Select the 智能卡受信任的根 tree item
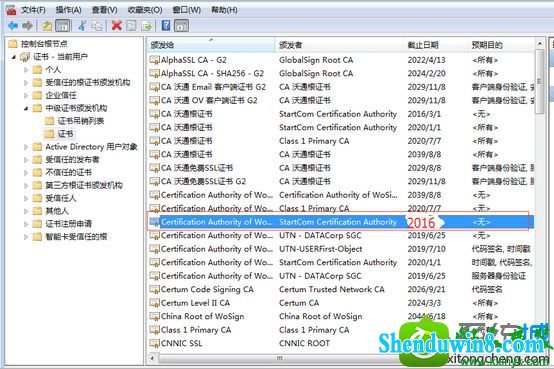This screenshot has height=369, width=554. 76,236
